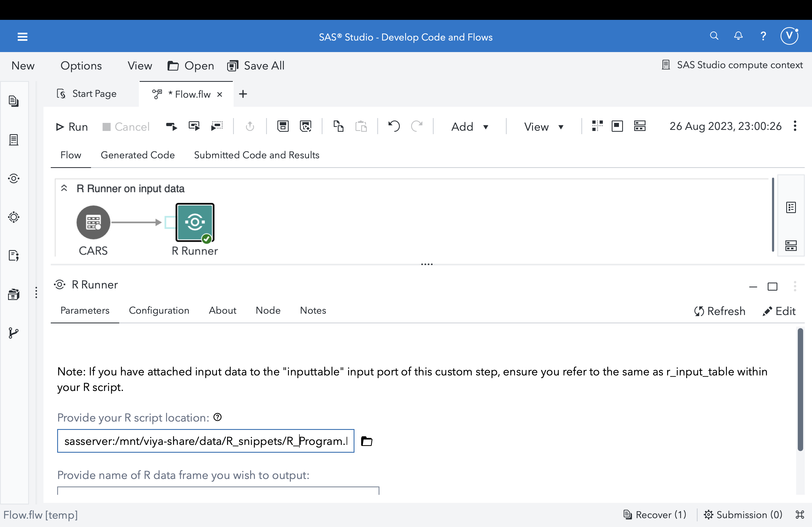Expand the flow View dropdown
The width and height of the screenshot is (812, 527).
543,127
